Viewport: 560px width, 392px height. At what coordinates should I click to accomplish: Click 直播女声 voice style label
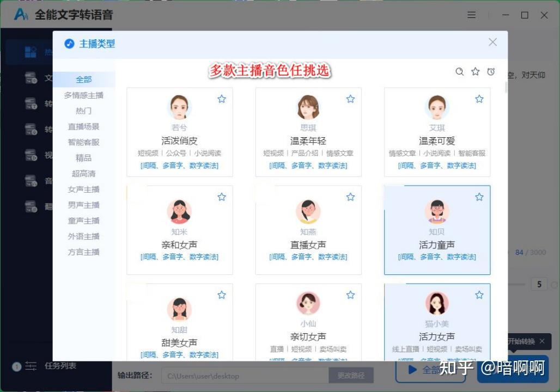coord(308,245)
